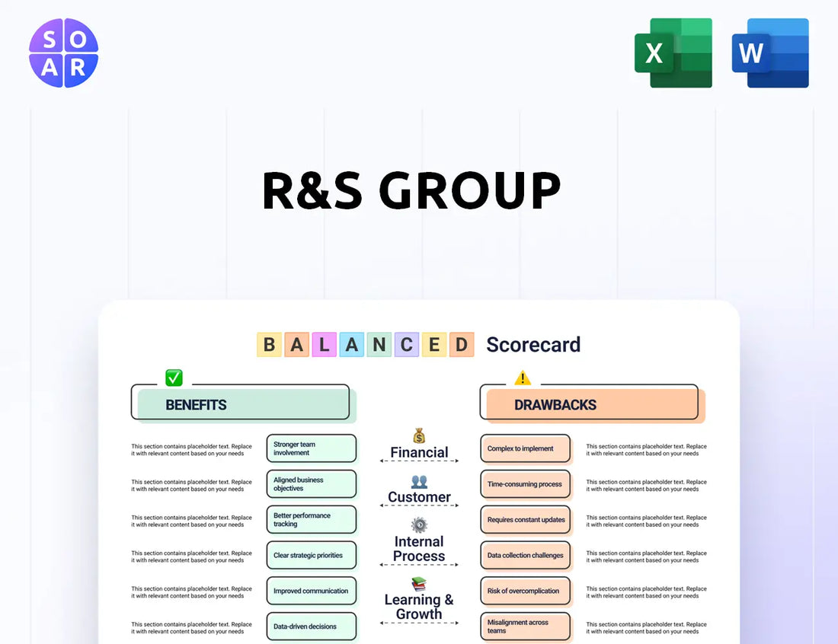Select the yellow letter E tile
The width and height of the screenshot is (838, 644).
pos(434,344)
